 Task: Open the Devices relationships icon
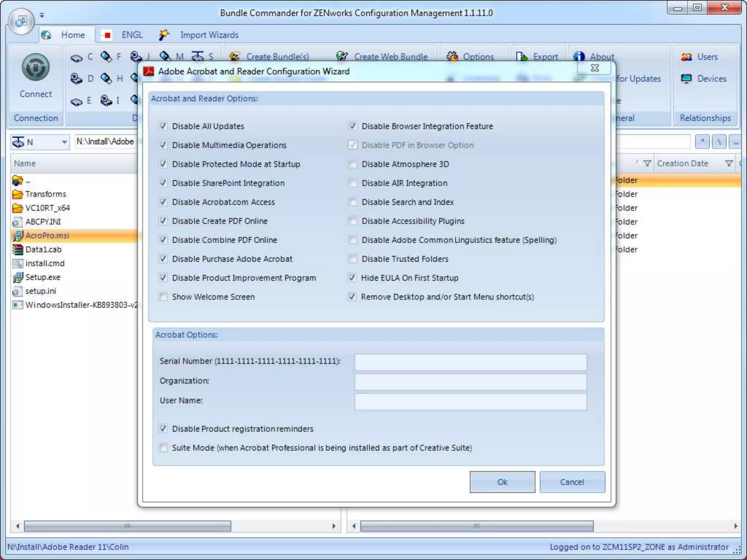[686, 79]
